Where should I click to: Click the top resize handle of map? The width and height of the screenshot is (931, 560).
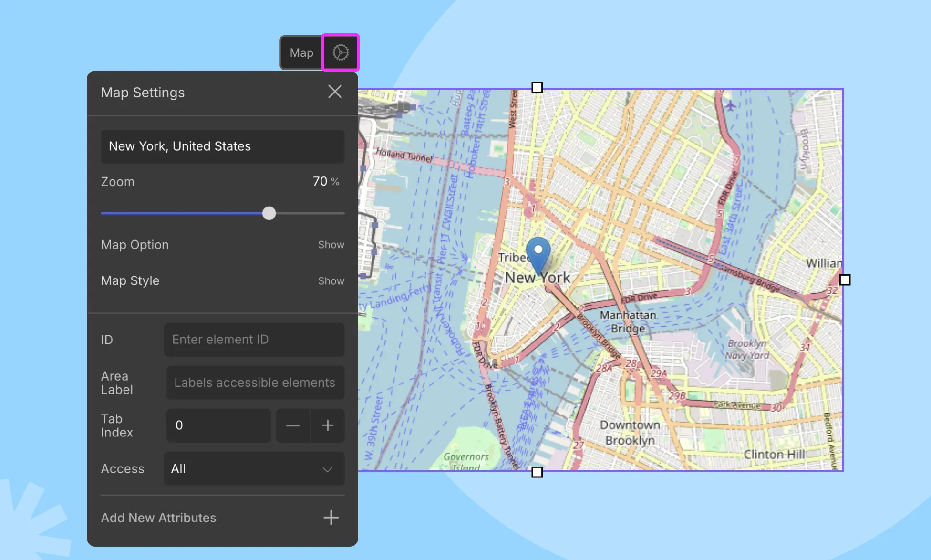pyautogui.click(x=537, y=88)
